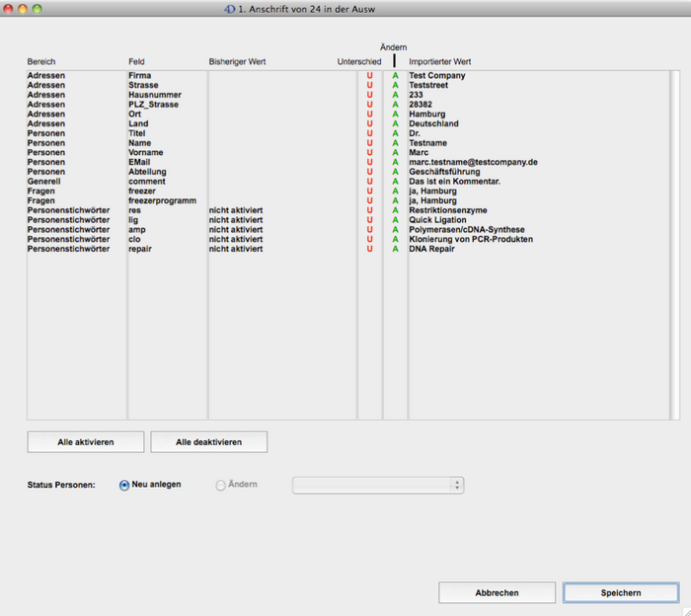
Task: Select the 'Neu anlegen' radio button
Action: click(124, 485)
